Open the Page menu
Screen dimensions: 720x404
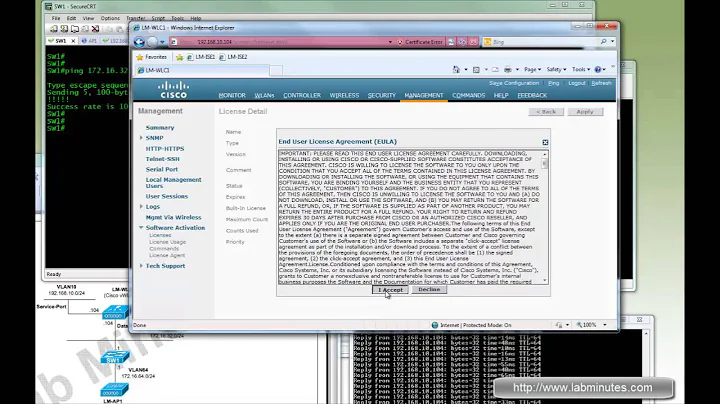pos(532,70)
